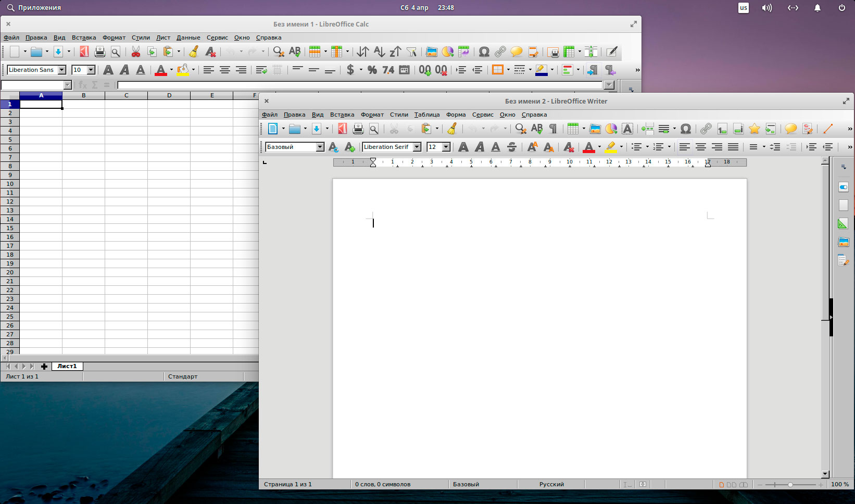The height and width of the screenshot is (504, 855).
Task: Click the Insert Chart icon in Calc
Action: (447, 52)
